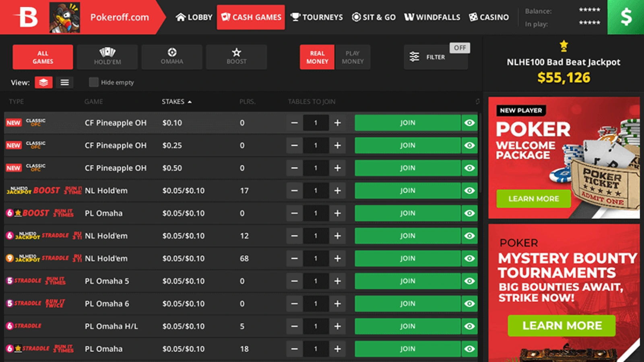
Task: Increase tables for 17-player NL Hold'em
Action: 337,191
